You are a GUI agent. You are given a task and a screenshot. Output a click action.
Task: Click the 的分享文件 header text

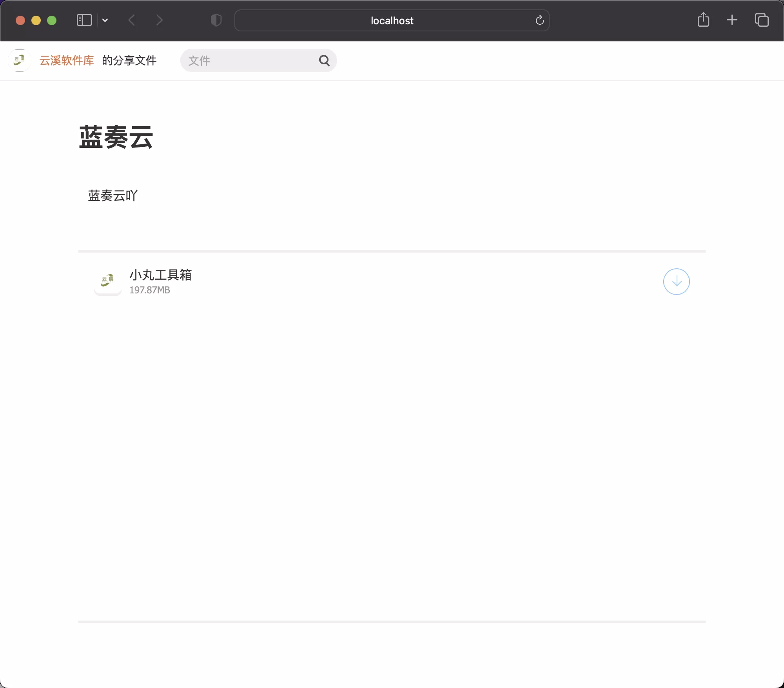(129, 60)
